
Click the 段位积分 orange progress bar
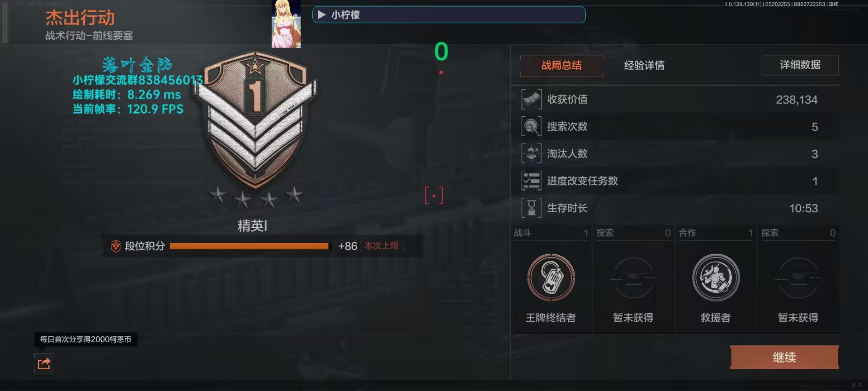point(250,246)
